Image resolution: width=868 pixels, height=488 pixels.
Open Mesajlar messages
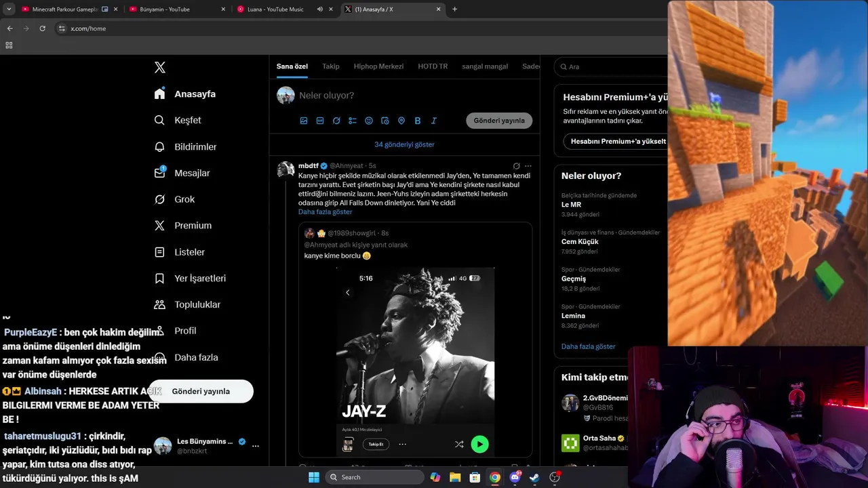click(x=182, y=173)
